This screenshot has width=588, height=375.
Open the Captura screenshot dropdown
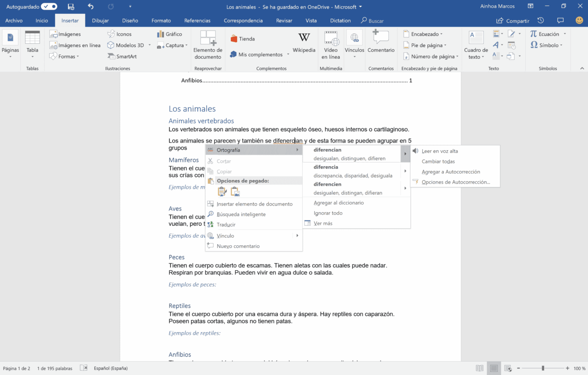pyautogui.click(x=172, y=45)
